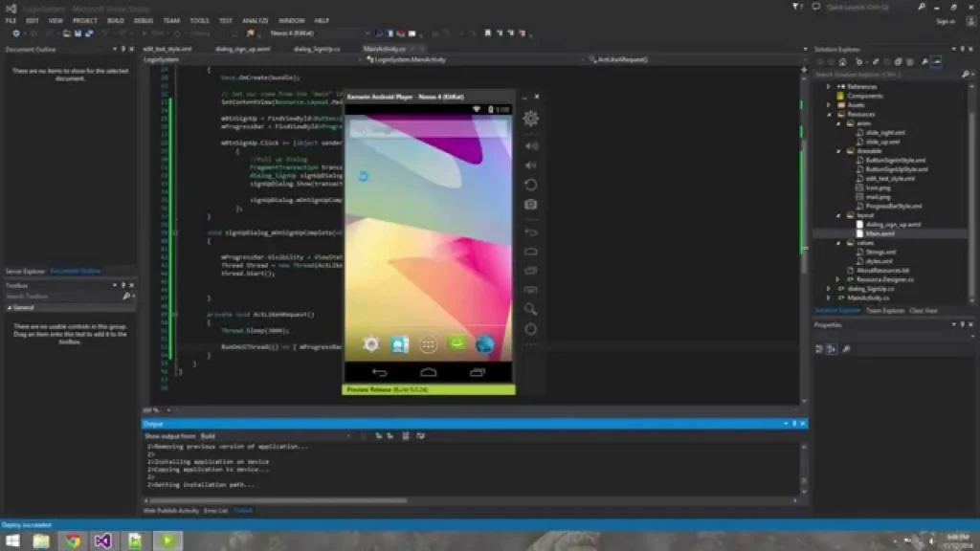Screen dimensions: 980x551
Task: Expand the References node
Action: (829, 86)
